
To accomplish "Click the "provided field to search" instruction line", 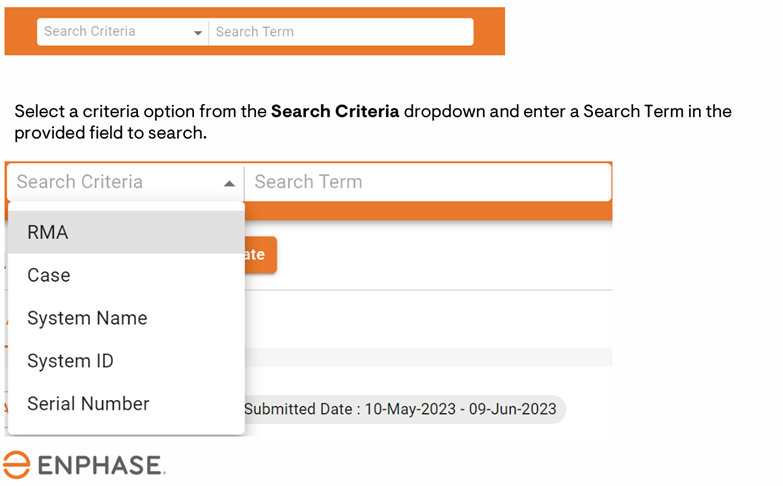I will (x=110, y=132).
